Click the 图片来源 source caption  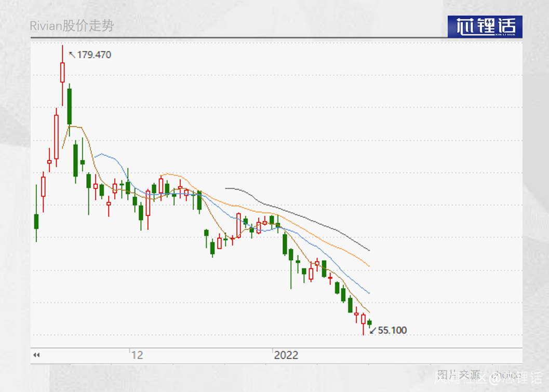pyautogui.click(x=459, y=374)
